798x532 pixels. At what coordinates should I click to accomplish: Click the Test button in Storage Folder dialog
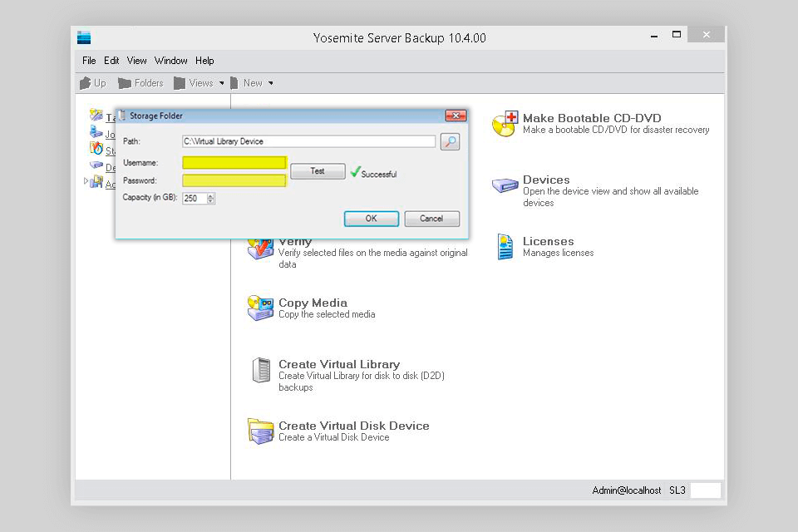(x=318, y=171)
